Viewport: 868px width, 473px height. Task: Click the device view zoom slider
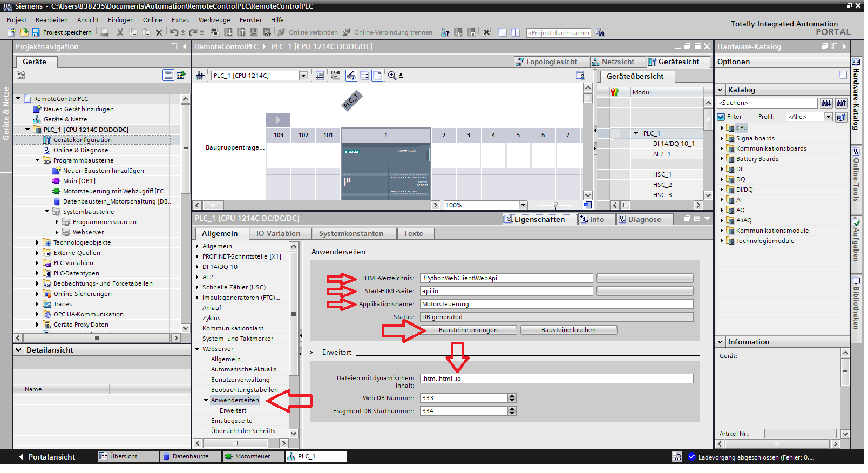[x=555, y=205]
